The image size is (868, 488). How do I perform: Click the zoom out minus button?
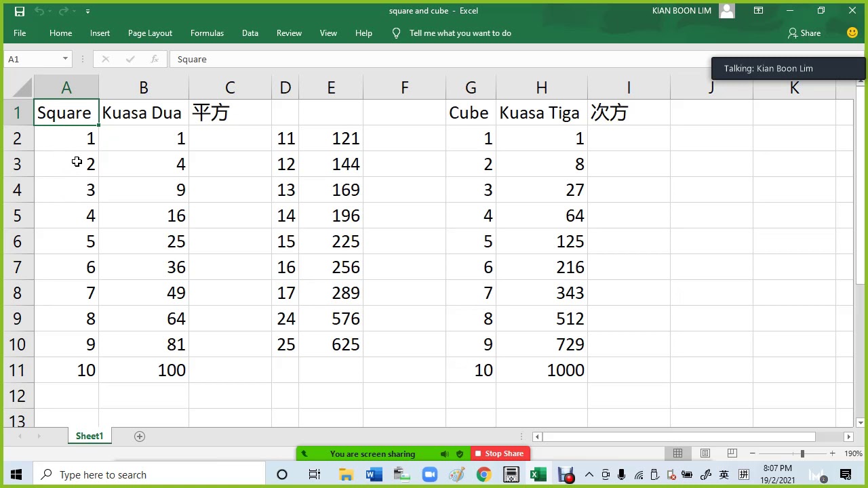[x=753, y=453]
